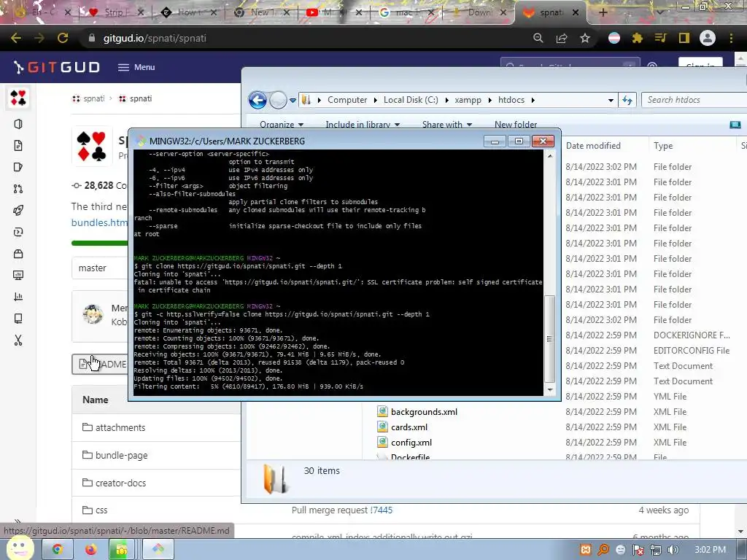Open the master branch selector dropdown
This screenshot has height=560, width=747.
pyautogui.click(x=99, y=268)
